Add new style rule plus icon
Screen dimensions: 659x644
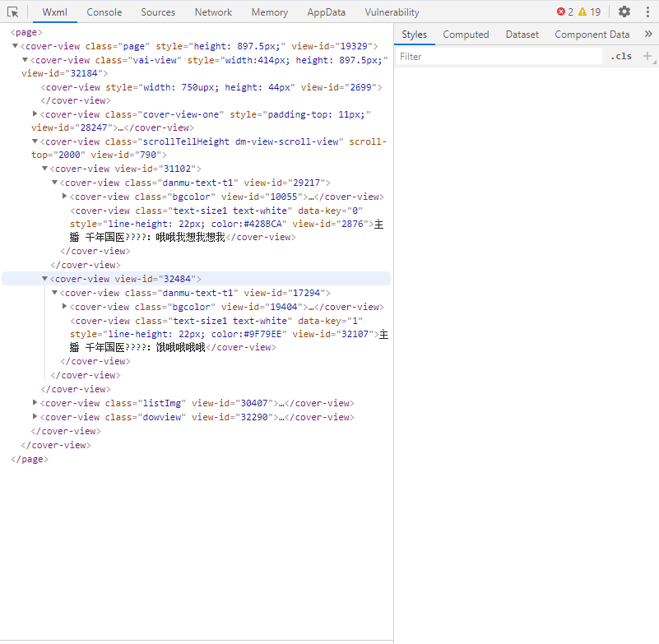point(647,56)
